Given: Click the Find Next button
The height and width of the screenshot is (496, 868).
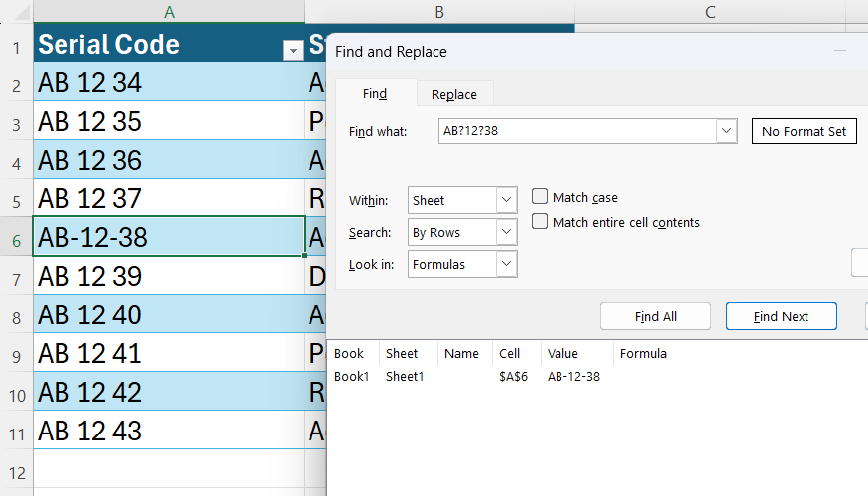Looking at the screenshot, I should [781, 316].
